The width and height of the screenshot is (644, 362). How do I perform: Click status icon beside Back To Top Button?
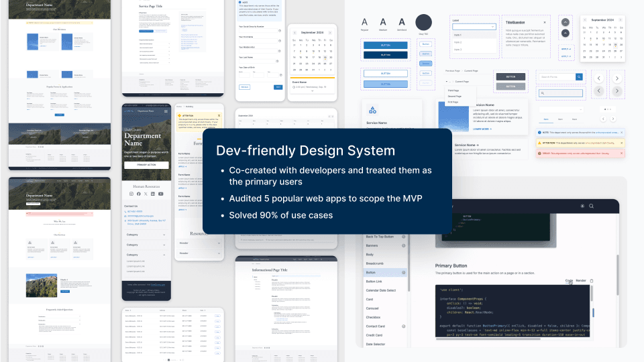pos(404,237)
